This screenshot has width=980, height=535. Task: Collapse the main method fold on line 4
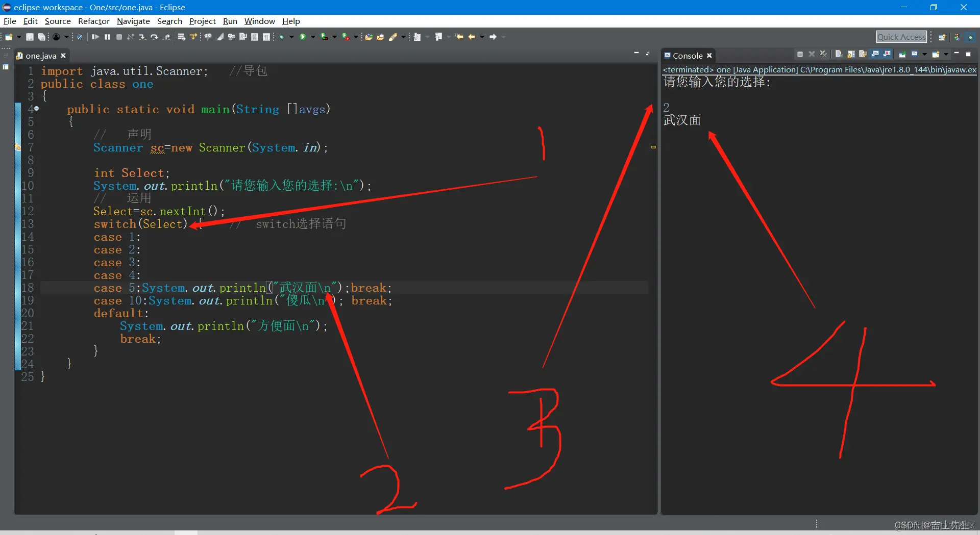(36, 109)
